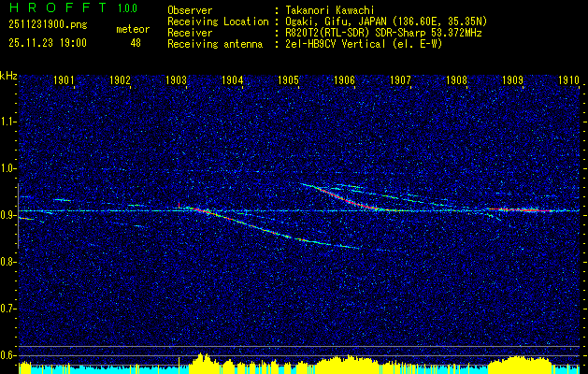
Task: Click the 0.7 kHz axis label
Action: click(7, 309)
